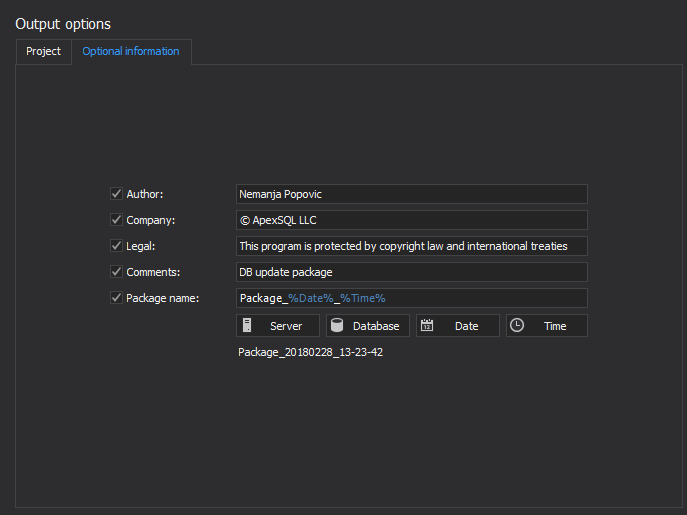Image resolution: width=687 pixels, height=515 pixels.
Task: Click the %Date% token in Package name
Action: click(310, 298)
